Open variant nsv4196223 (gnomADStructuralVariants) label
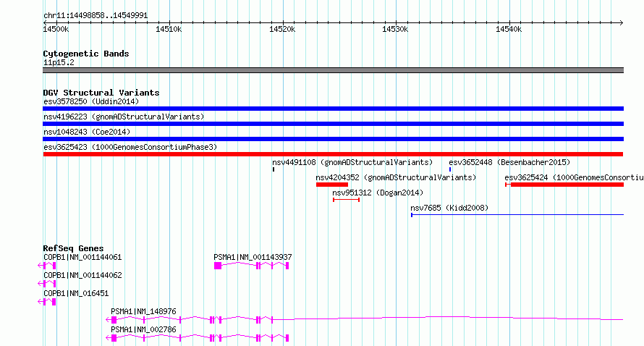Image resolution: width=644 pixels, height=346 pixels. 124,117
